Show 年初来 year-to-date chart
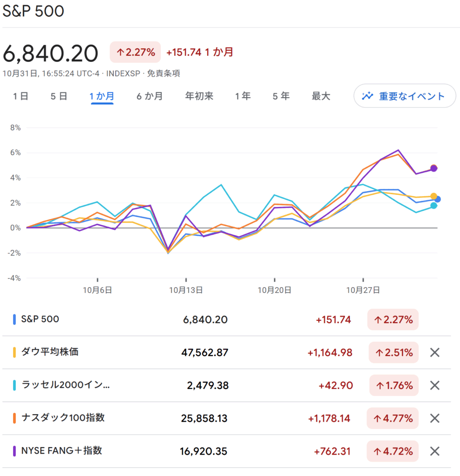 click(x=199, y=96)
